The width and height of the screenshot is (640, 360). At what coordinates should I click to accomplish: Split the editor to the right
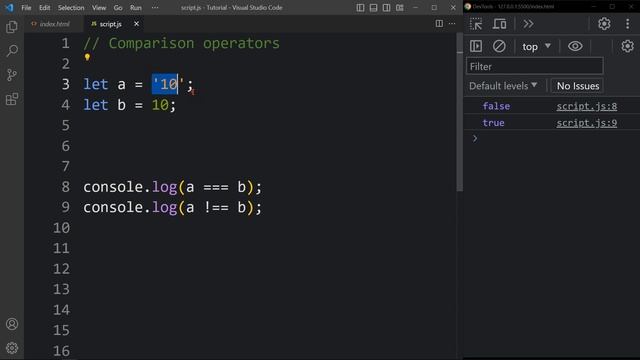439,24
